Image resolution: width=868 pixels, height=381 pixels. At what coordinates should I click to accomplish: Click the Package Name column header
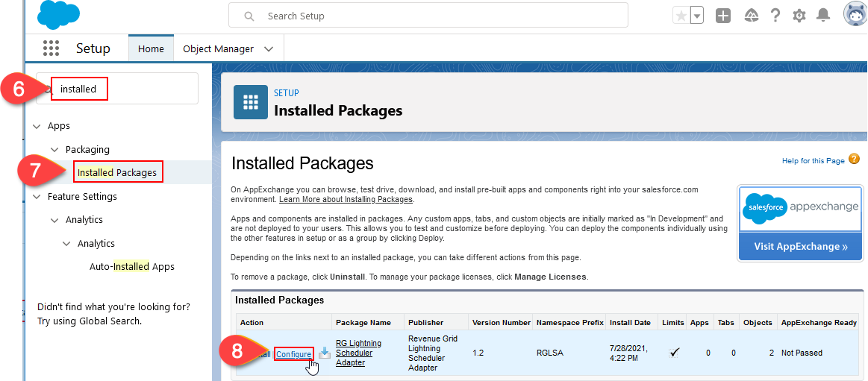click(363, 322)
